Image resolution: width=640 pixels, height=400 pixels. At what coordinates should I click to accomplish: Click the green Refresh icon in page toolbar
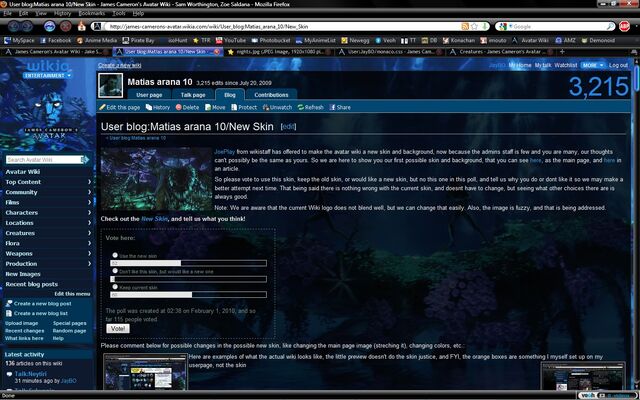(301, 107)
